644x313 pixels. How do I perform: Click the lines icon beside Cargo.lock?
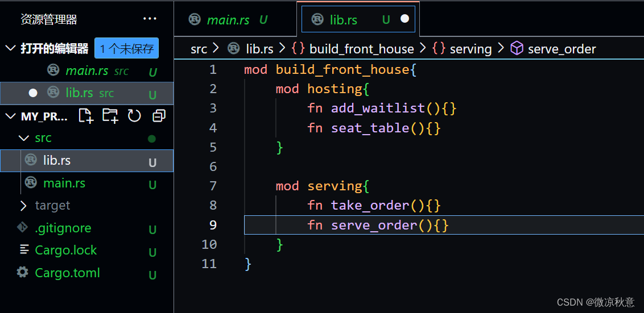(24, 249)
